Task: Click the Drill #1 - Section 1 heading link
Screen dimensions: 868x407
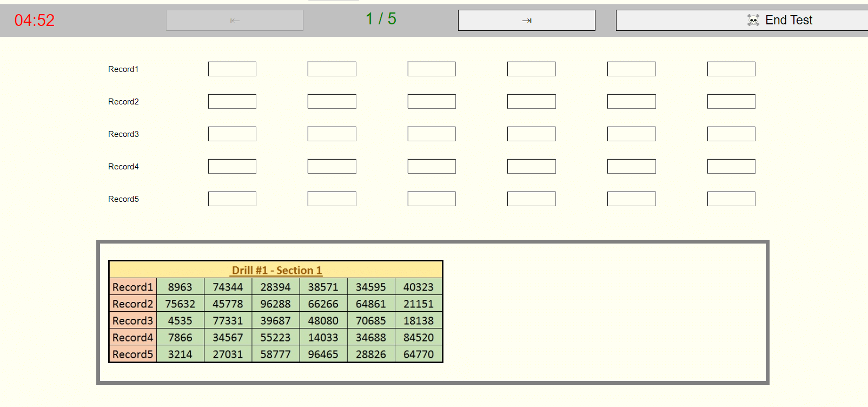Action: pyautogui.click(x=276, y=270)
